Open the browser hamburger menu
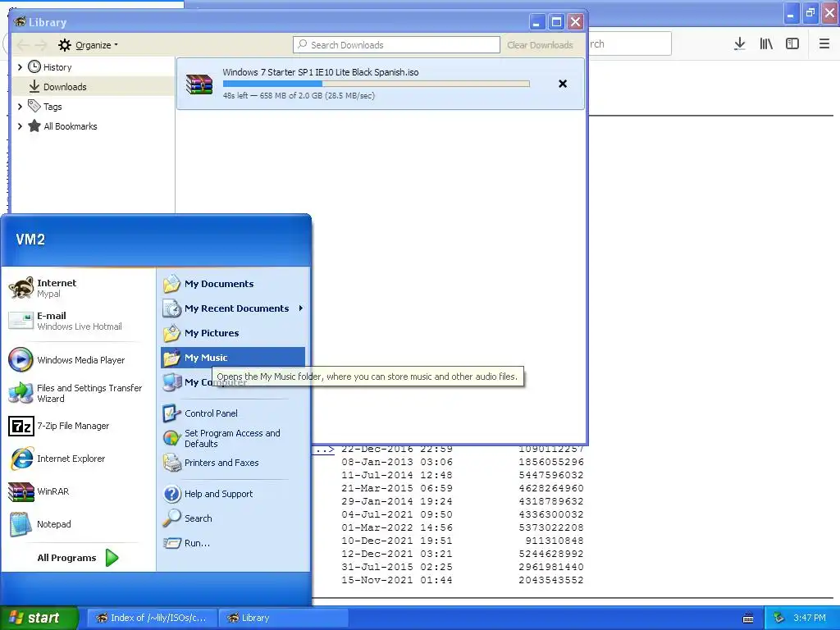Viewport: 840px width, 630px height. point(824,44)
